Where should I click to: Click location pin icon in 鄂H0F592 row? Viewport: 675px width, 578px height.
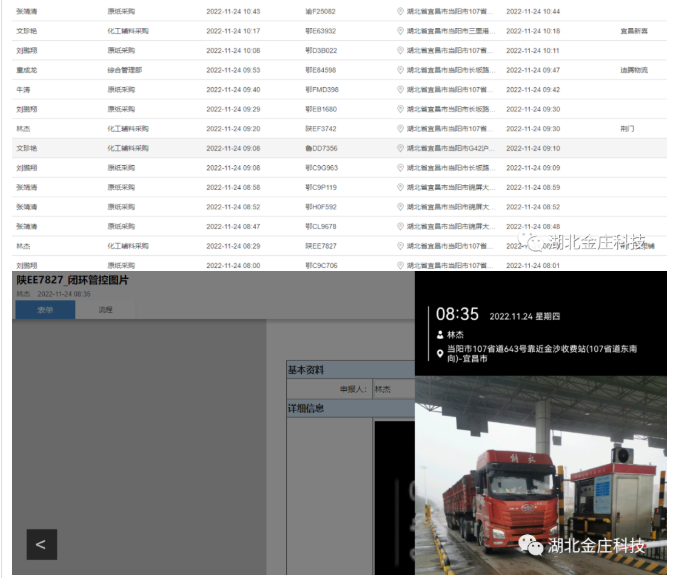[401, 207]
